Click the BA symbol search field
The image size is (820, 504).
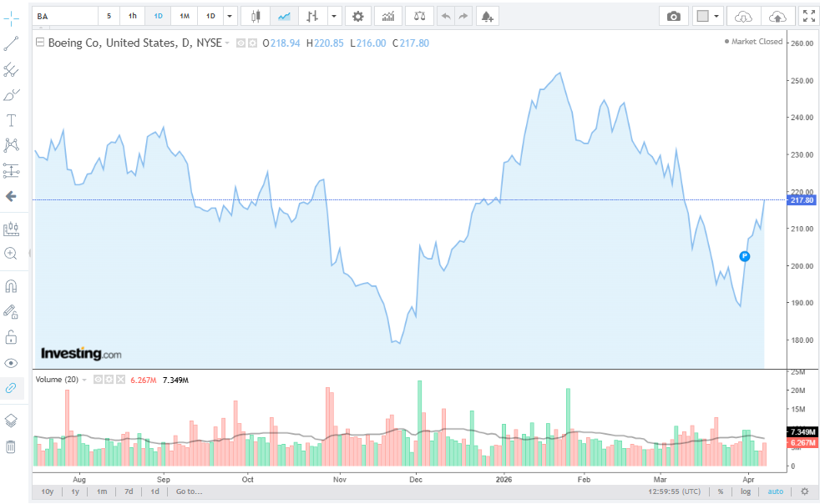(x=65, y=16)
